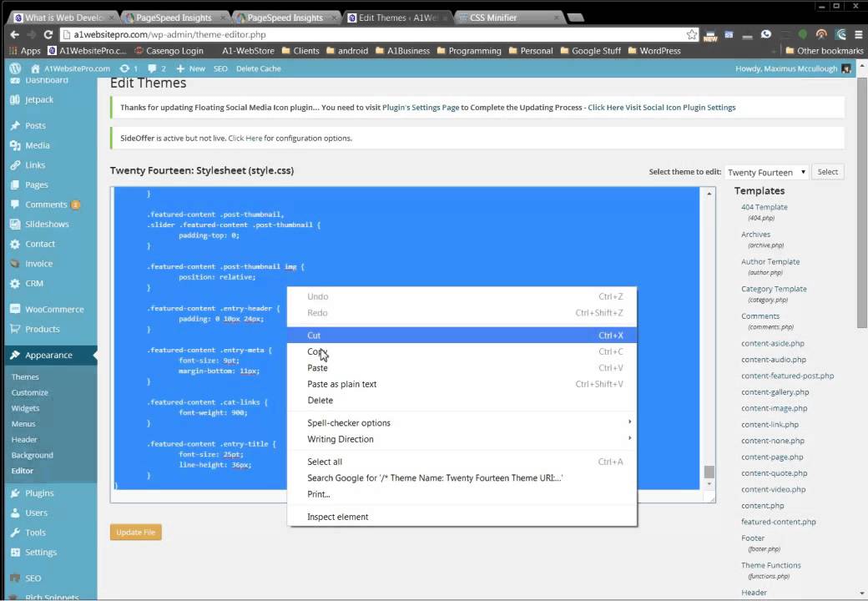
Task: Choose Copy from context menu
Action: coord(462,351)
